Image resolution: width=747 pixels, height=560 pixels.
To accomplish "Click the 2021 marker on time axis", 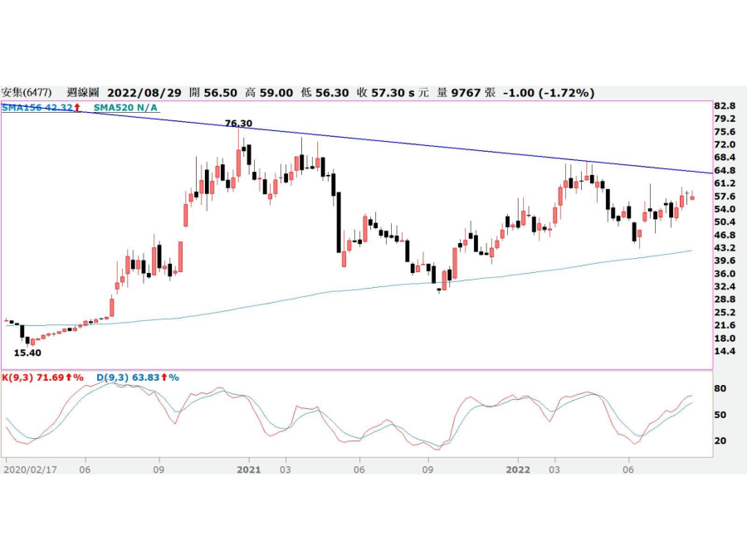I will 249,469.
